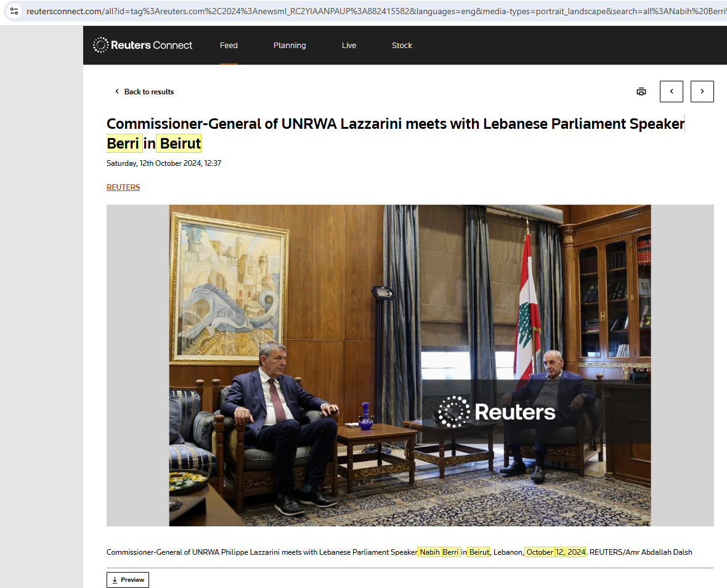This screenshot has width=727, height=588.
Task: Click the download icon on the Preview button
Action: coord(115,579)
